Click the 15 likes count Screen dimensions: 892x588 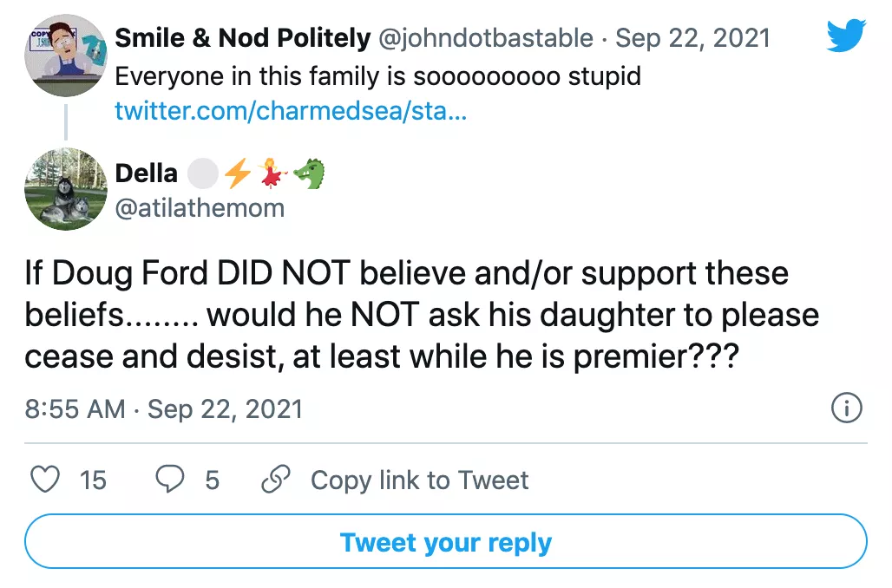point(93,480)
